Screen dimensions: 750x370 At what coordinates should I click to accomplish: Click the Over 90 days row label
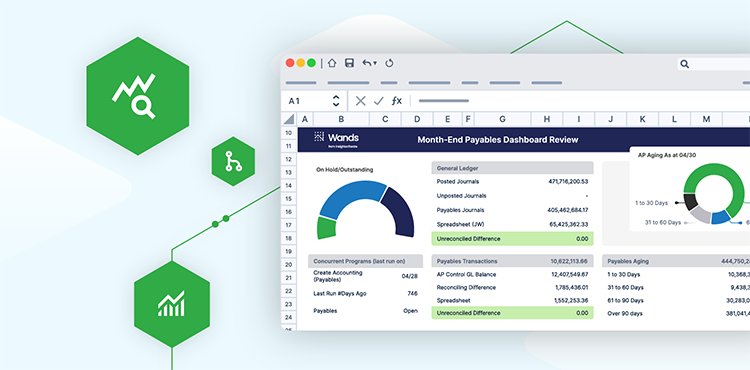click(624, 314)
